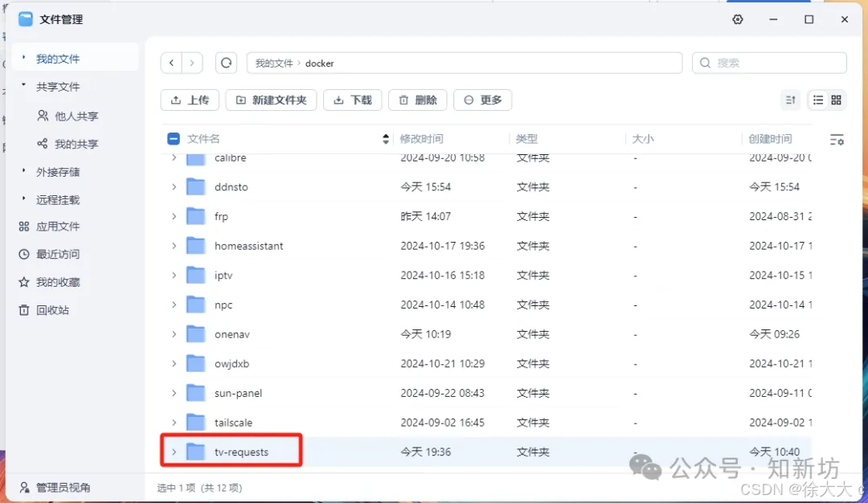868x503 pixels.
Task: Open 外接存储 in the sidebar
Action: pyautogui.click(x=58, y=172)
